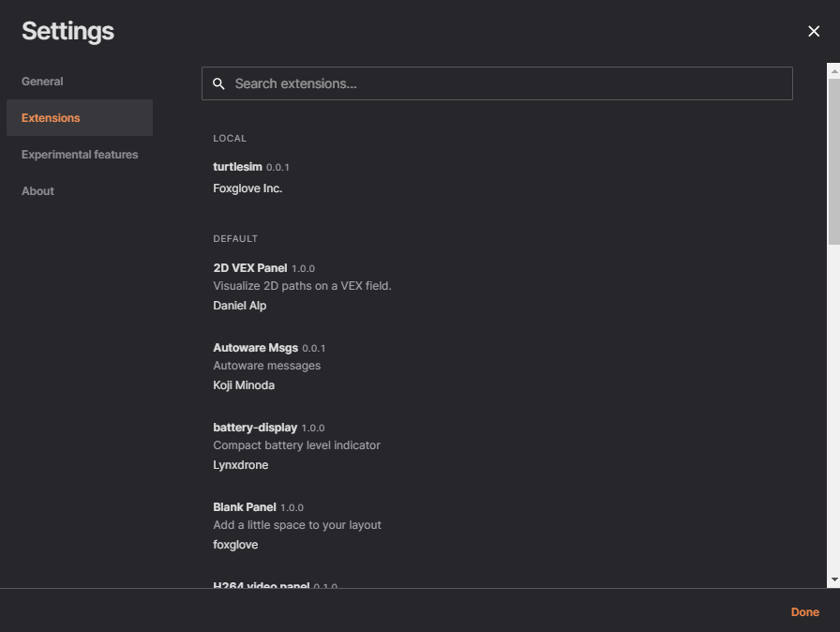
Task: Close the Settings dialog with X
Action: tap(813, 32)
